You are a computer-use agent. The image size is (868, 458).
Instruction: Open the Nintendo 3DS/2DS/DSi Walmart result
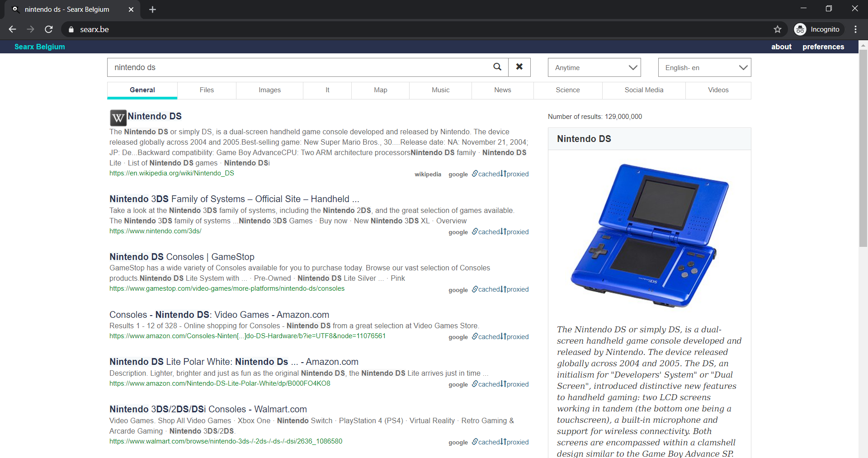pyautogui.click(x=208, y=409)
